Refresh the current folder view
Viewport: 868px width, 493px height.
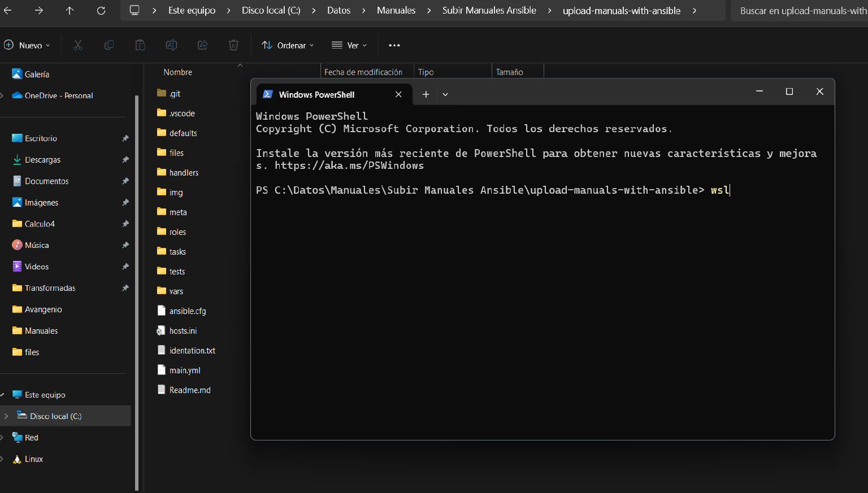point(101,11)
